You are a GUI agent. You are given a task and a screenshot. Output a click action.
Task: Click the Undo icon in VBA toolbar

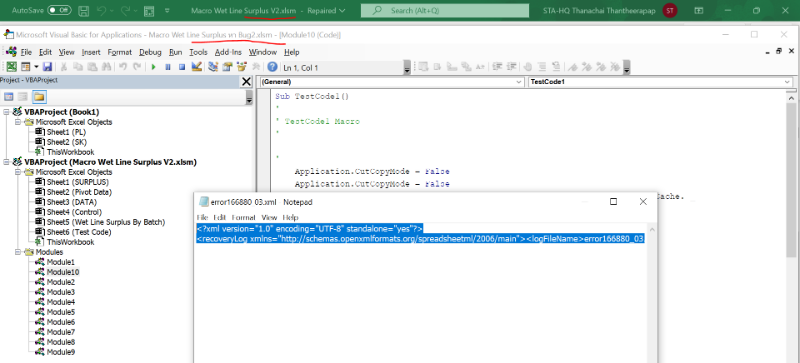(x=123, y=67)
